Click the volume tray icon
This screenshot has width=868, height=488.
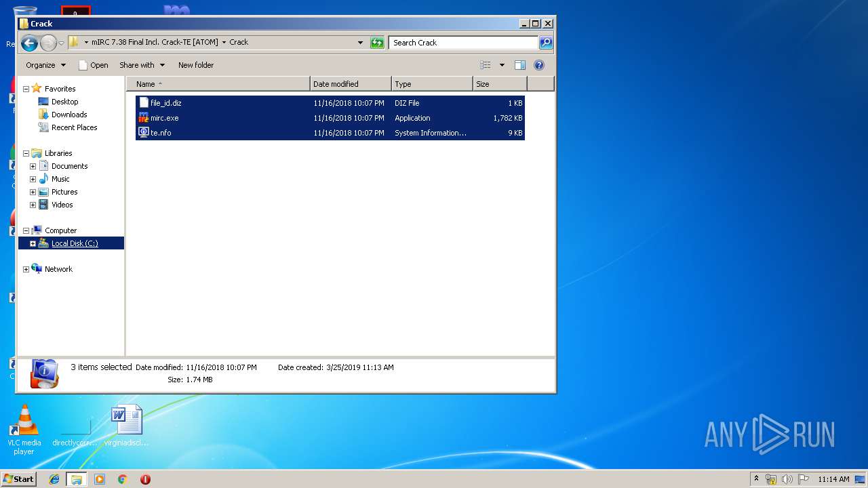[x=787, y=479]
